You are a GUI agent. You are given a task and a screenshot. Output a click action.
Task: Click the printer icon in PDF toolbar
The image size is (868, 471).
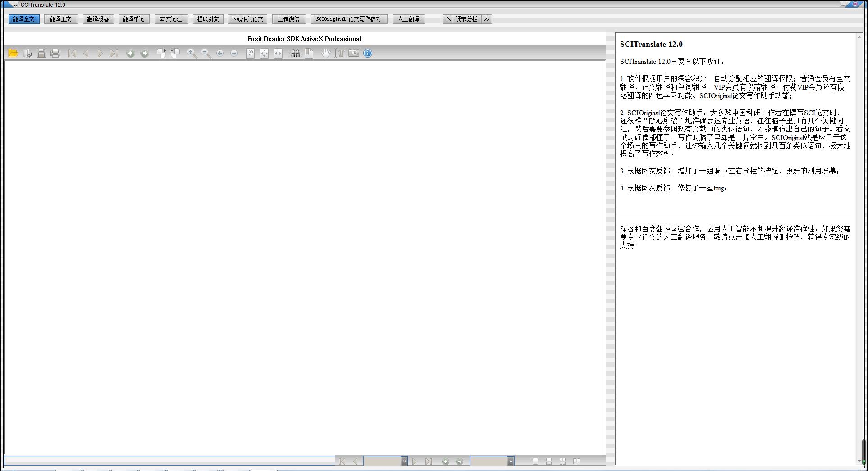[x=55, y=53]
